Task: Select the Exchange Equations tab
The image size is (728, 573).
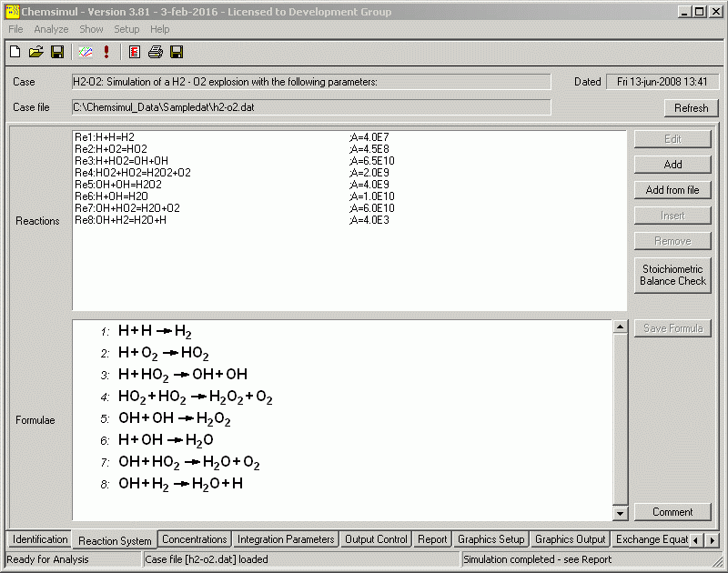Action: click(x=651, y=539)
